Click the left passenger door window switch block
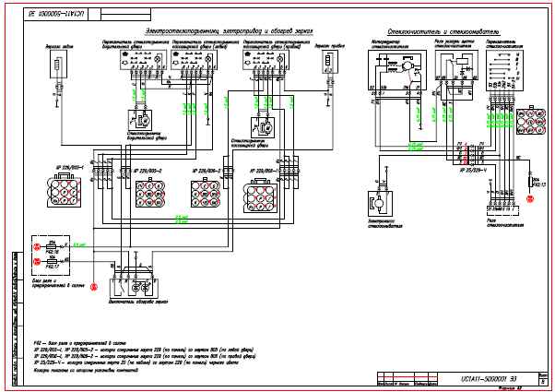This screenshot has width=555, height=392. [x=194, y=59]
